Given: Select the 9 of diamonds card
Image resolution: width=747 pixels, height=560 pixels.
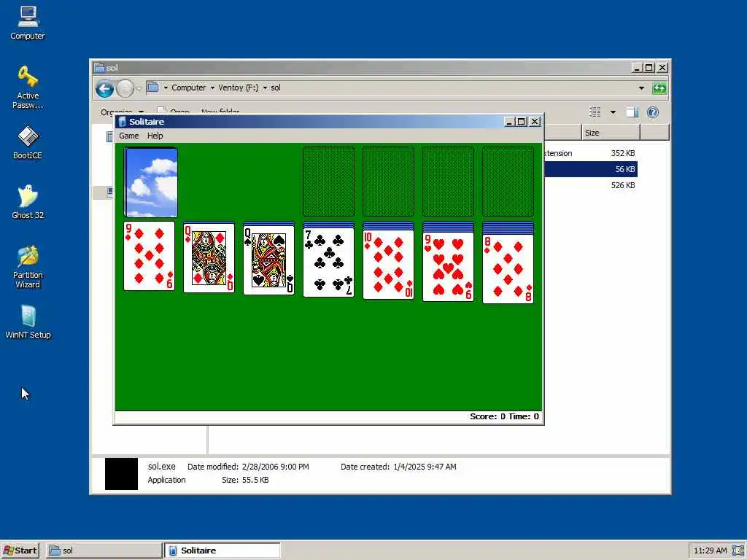Looking at the screenshot, I should click(x=149, y=256).
